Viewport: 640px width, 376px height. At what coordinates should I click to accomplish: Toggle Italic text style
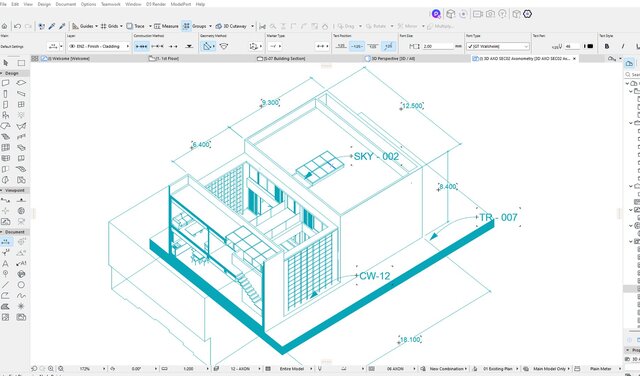(x=623, y=47)
